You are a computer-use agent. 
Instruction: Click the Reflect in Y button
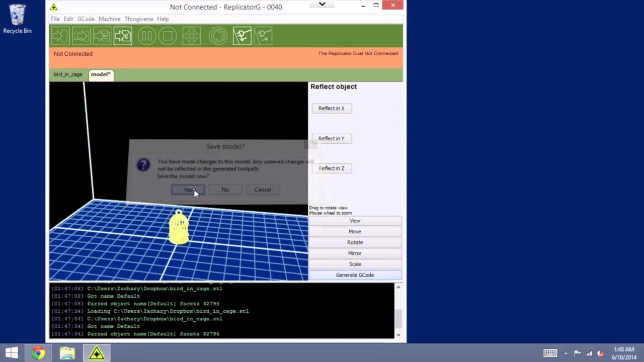coord(332,138)
